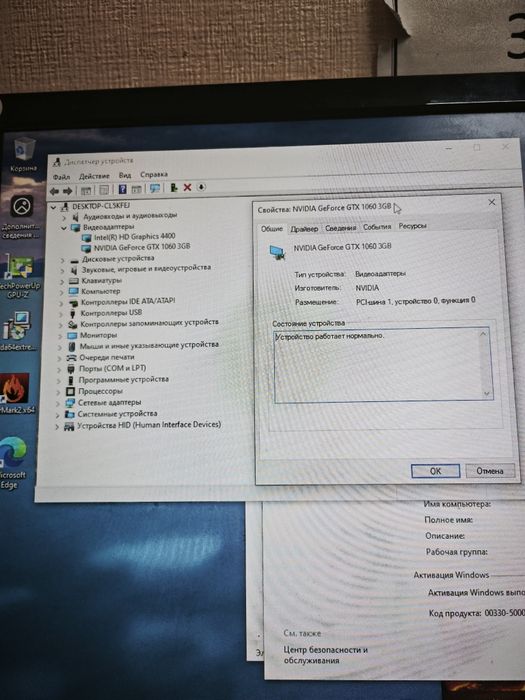This screenshot has height=700, width=525.
Task: Click the speaker icon of Звуковые, игровые и видеоустройства
Action: coord(74,270)
